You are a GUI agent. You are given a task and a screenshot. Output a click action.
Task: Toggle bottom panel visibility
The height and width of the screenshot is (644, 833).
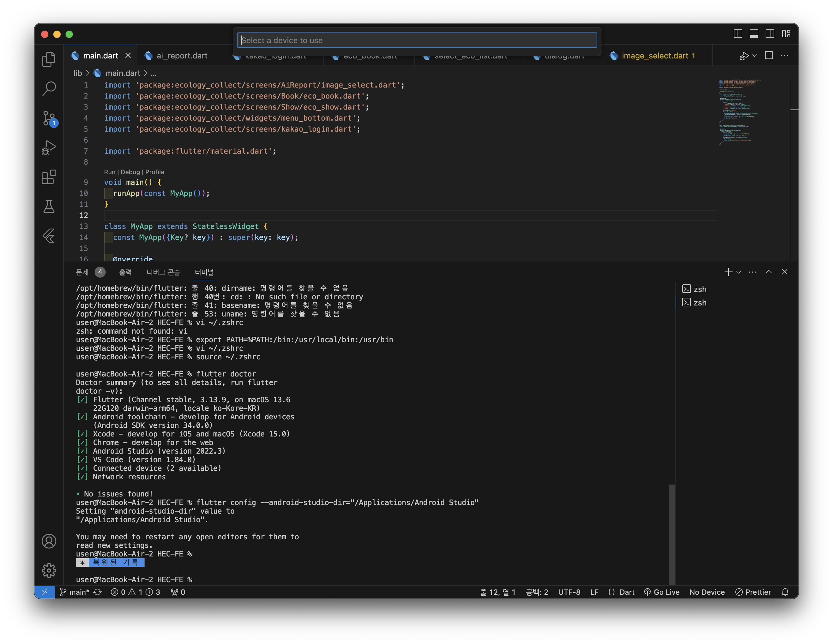754,34
